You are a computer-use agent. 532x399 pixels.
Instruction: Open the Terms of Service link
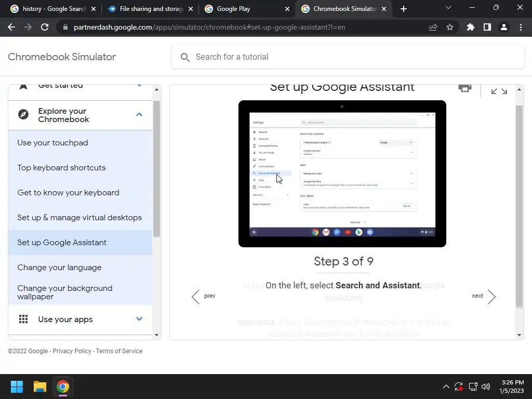(119, 351)
